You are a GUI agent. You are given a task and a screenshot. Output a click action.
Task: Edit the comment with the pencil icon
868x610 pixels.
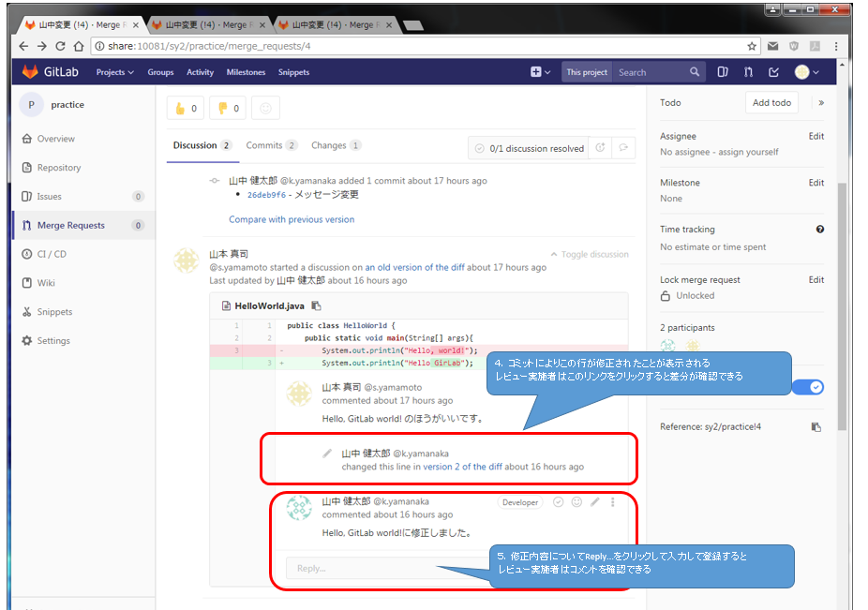click(x=594, y=502)
